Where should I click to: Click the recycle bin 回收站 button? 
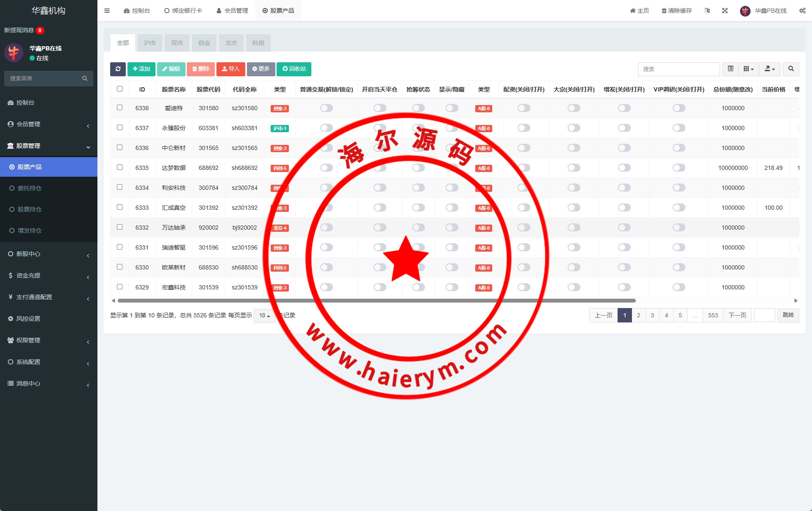[x=294, y=69]
